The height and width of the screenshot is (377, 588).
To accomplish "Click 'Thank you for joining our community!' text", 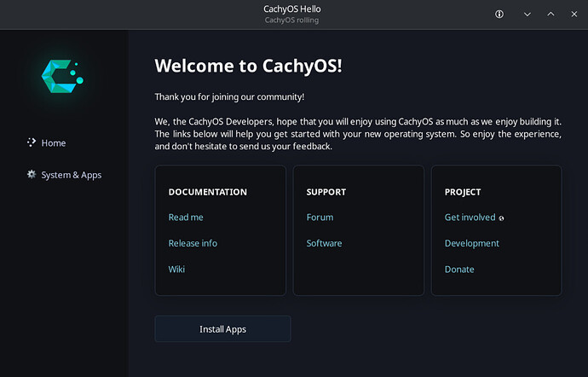I will coord(229,97).
